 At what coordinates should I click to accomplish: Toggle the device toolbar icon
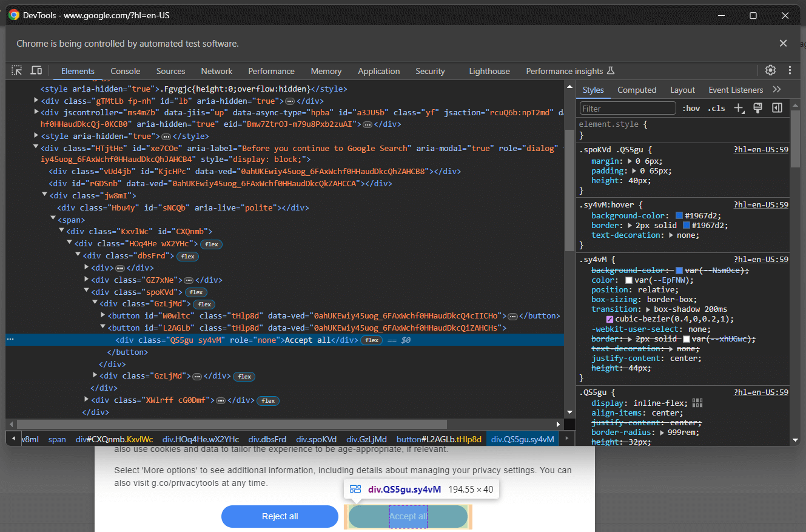pos(36,70)
